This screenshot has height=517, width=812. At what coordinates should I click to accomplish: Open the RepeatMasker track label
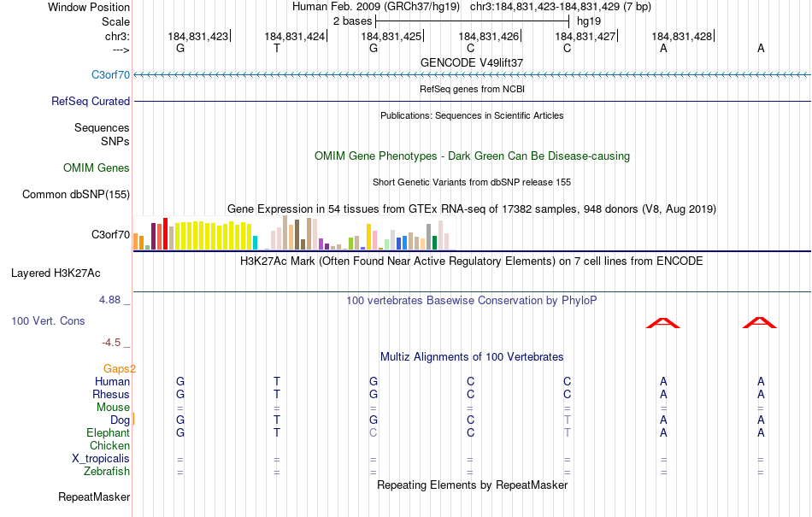[x=94, y=496]
